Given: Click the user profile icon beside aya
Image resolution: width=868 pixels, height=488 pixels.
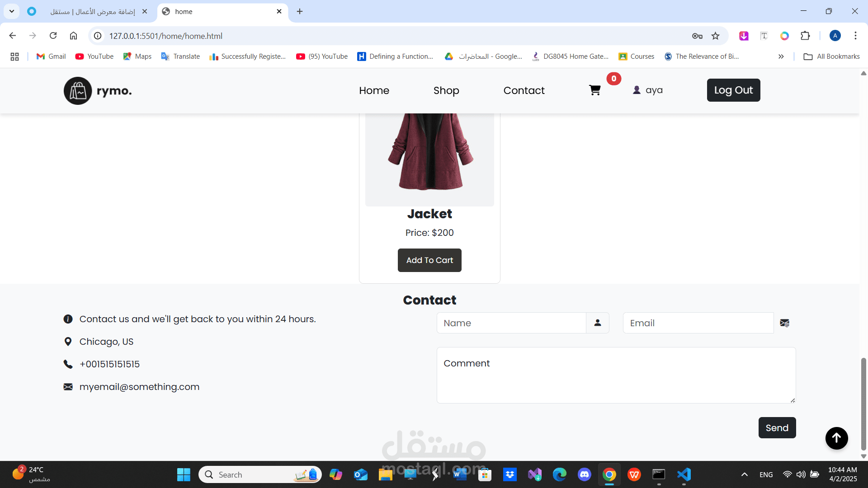Looking at the screenshot, I should [x=637, y=90].
